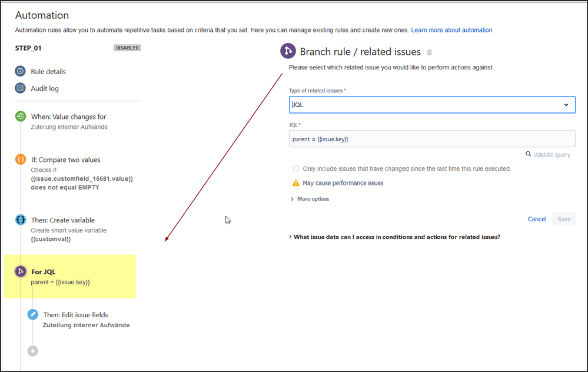Click the '{{customval}}' variable name
Image resolution: width=588 pixels, height=372 pixels.
[51, 239]
